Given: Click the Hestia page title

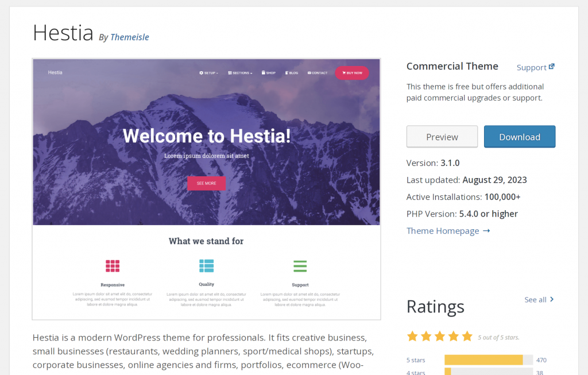Looking at the screenshot, I should point(63,33).
